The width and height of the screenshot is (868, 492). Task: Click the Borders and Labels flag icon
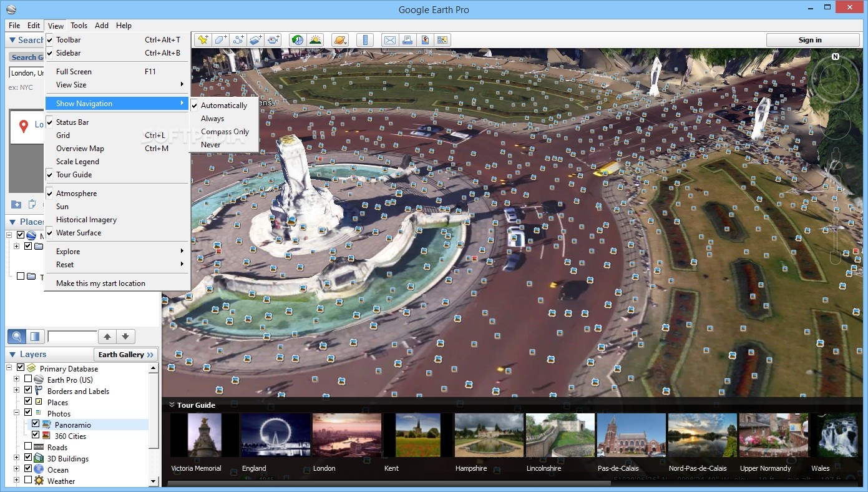(x=39, y=391)
